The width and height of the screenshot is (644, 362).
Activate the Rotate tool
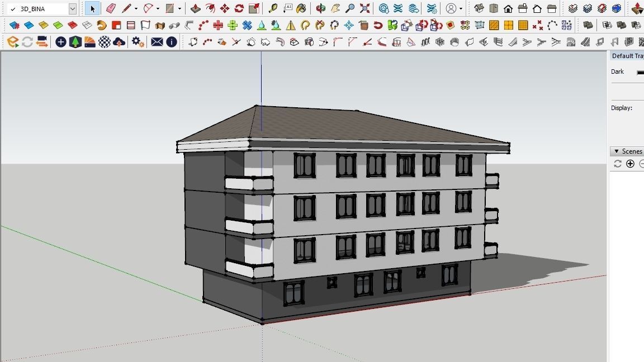pos(239,8)
